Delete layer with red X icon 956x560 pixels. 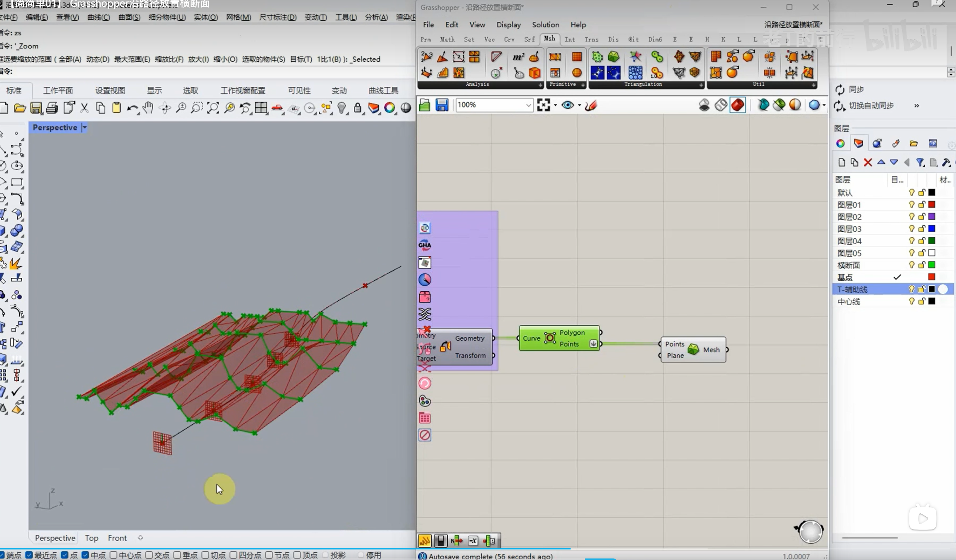(x=867, y=163)
